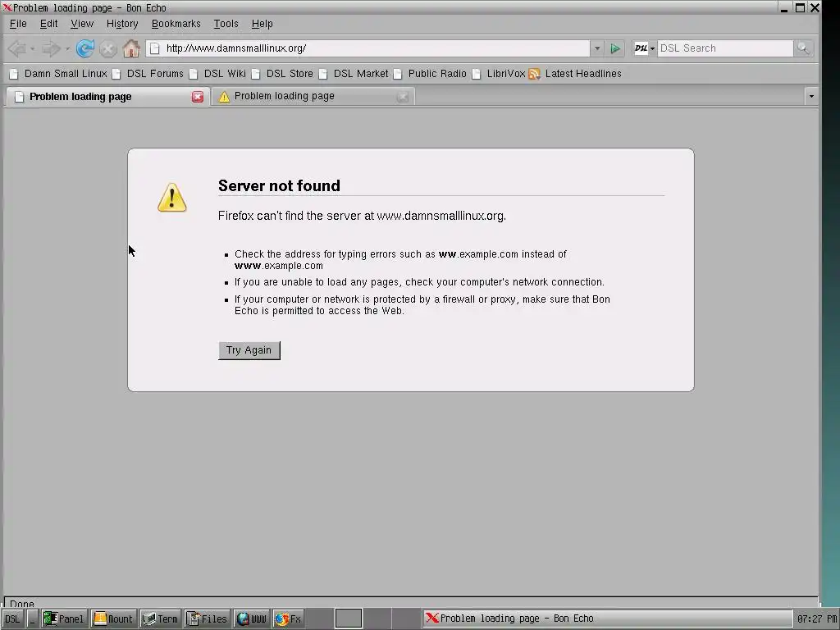Launch the WWW browser from taskbar
The height and width of the screenshot is (630, 840).
[252, 619]
